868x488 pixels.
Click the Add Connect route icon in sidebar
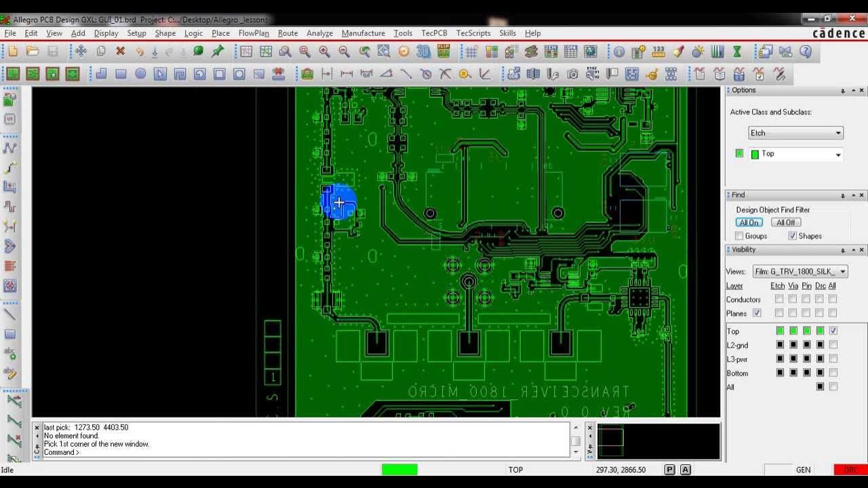coord(10,148)
